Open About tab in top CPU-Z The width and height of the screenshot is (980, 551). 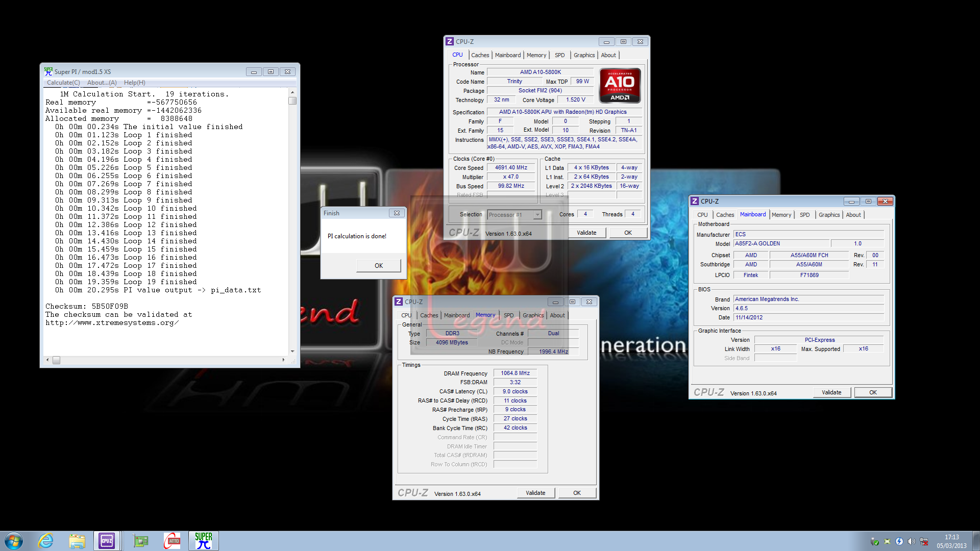click(x=608, y=55)
